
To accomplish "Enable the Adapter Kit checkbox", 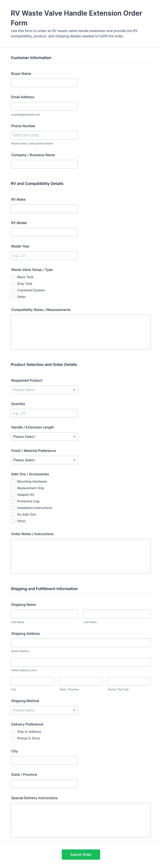I will (x=13, y=494).
